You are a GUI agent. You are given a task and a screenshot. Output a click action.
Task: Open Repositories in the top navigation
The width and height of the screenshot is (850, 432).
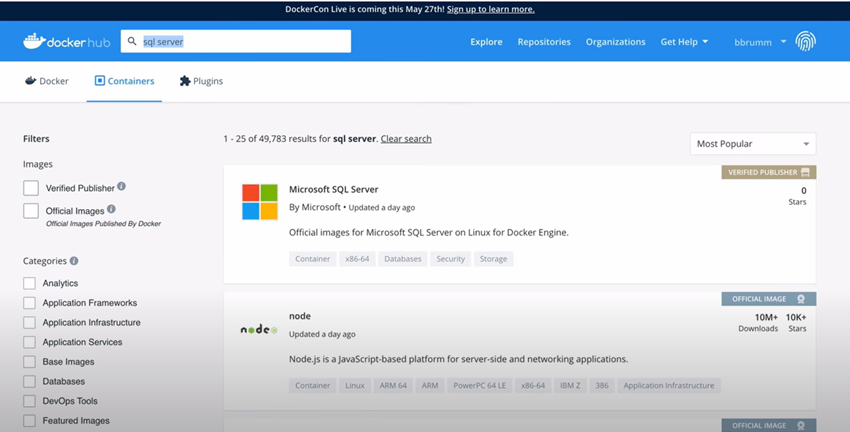pos(544,42)
